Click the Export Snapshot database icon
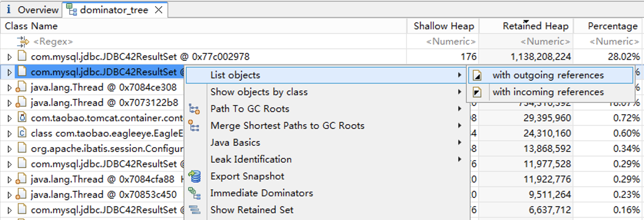The image size is (644, 220). pos(195,176)
